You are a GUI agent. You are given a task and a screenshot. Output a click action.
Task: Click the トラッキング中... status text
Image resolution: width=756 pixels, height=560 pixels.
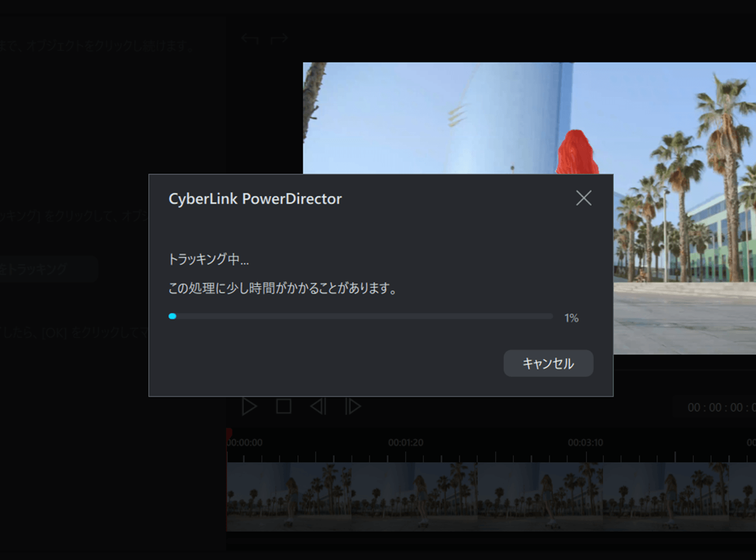[208, 259]
